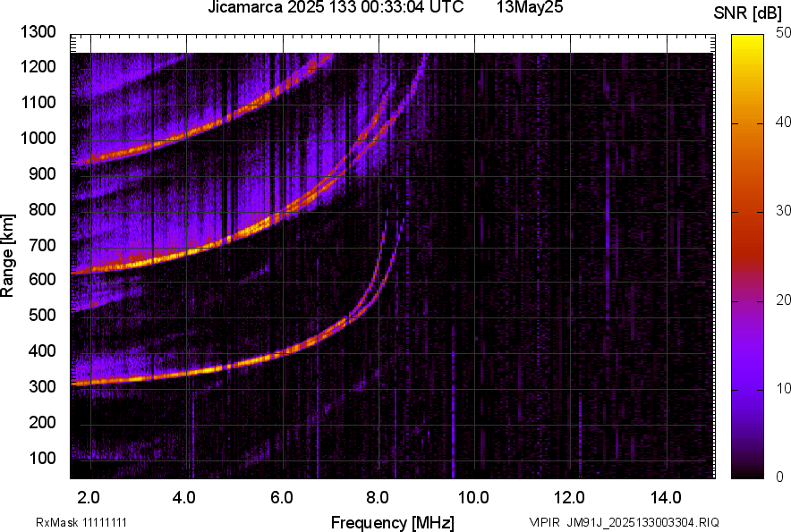Click the colorbar value '10'
The image size is (791, 532).
(784, 388)
